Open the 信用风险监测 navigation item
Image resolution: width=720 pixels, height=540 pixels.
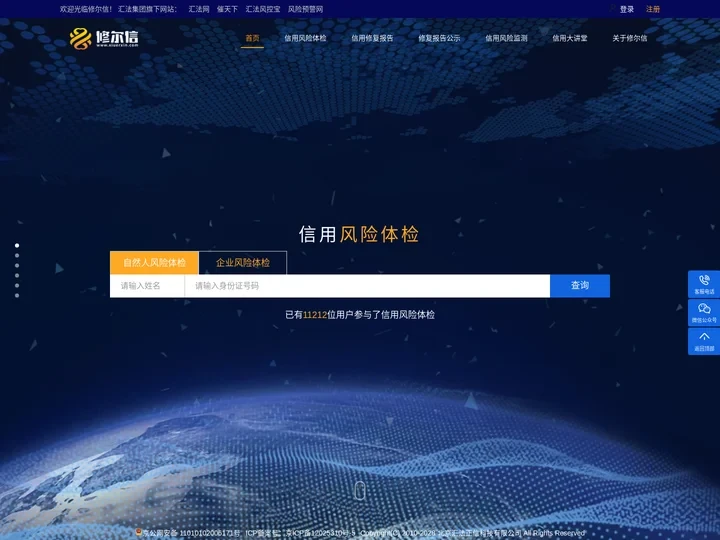506,38
